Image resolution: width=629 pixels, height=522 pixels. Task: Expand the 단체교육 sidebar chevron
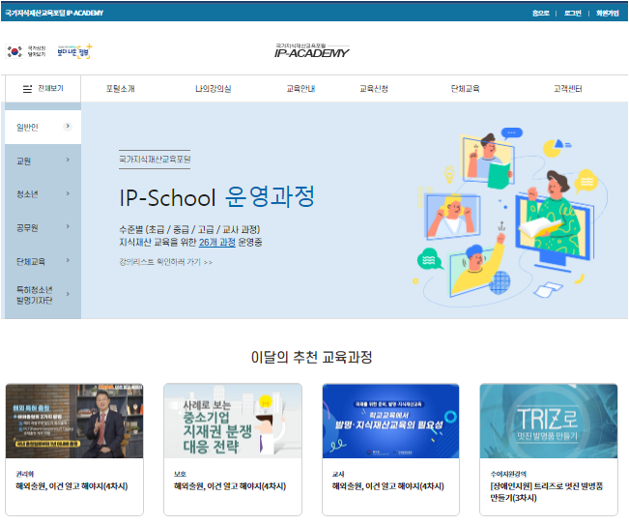(68, 260)
